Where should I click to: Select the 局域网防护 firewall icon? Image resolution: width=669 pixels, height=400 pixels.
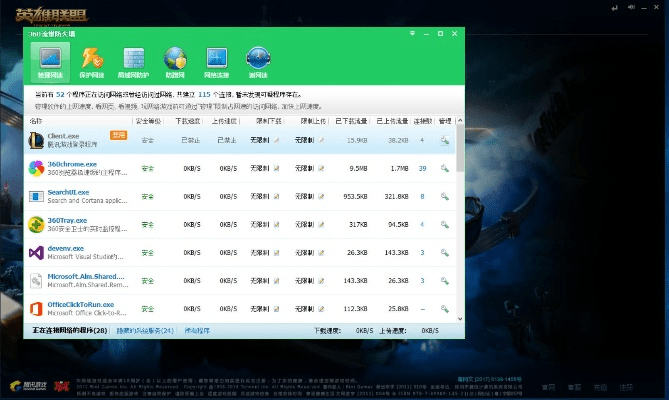[x=133, y=62]
